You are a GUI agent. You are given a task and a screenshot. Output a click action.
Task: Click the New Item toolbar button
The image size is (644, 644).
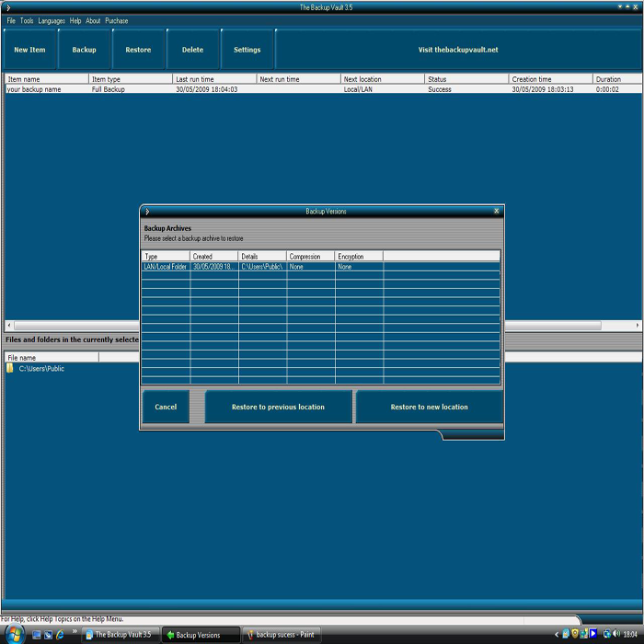(x=29, y=50)
